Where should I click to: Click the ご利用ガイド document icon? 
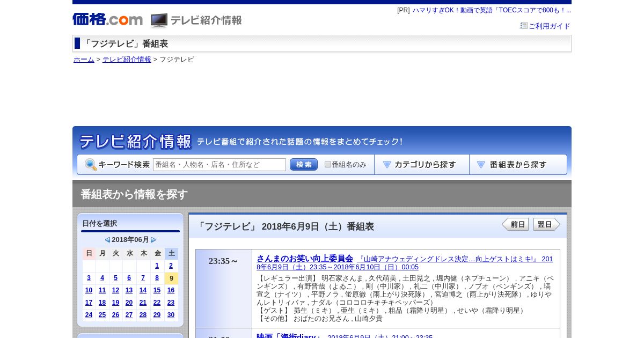tap(524, 25)
